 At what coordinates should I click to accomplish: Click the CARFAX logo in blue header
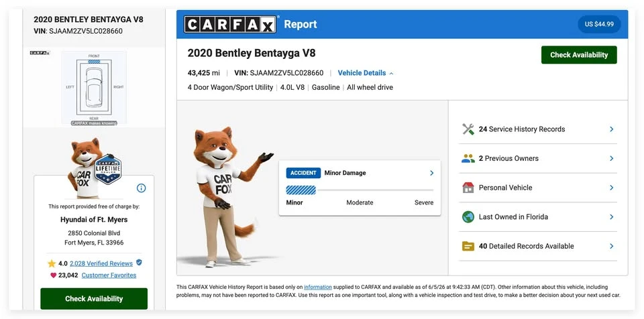pyautogui.click(x=230, y=24)
